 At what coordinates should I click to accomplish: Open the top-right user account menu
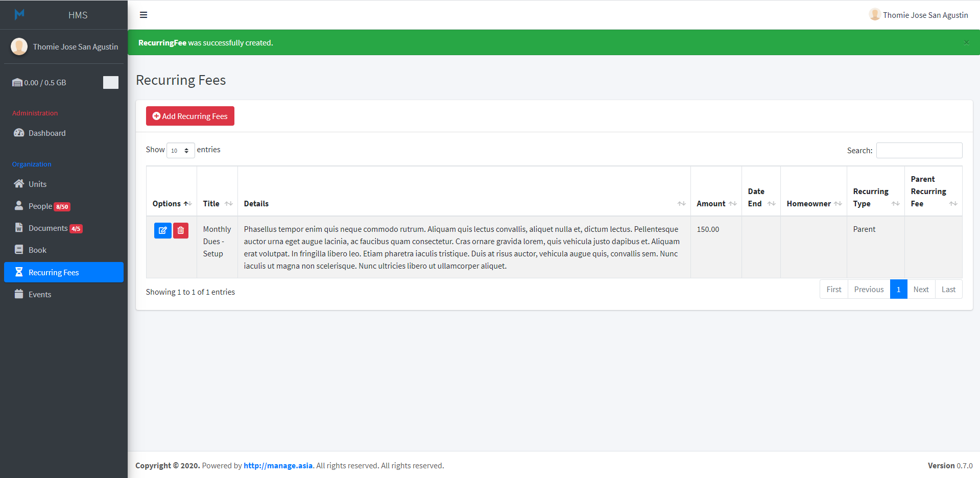(918, 15)
